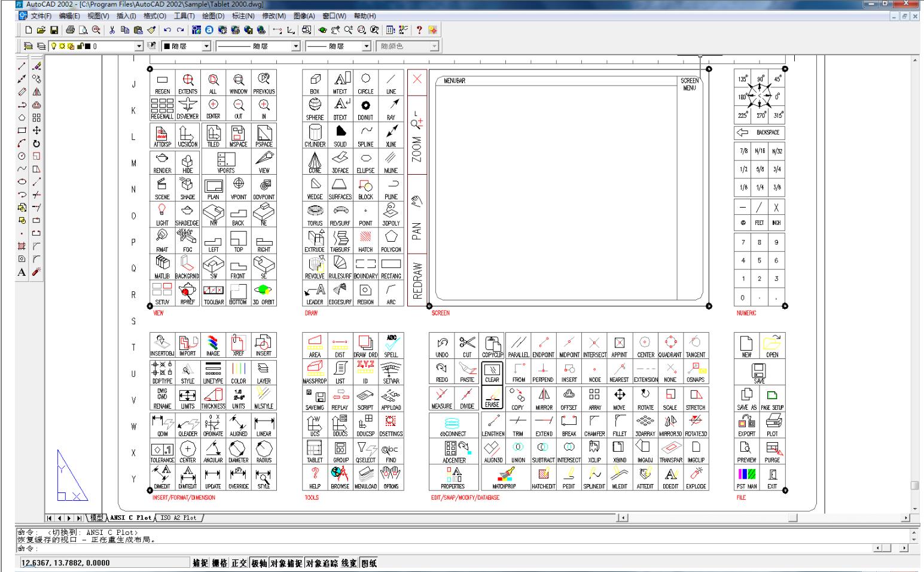Expand the layer 0 dropdown list
924x572 pixels.
(x=139, y=46)
